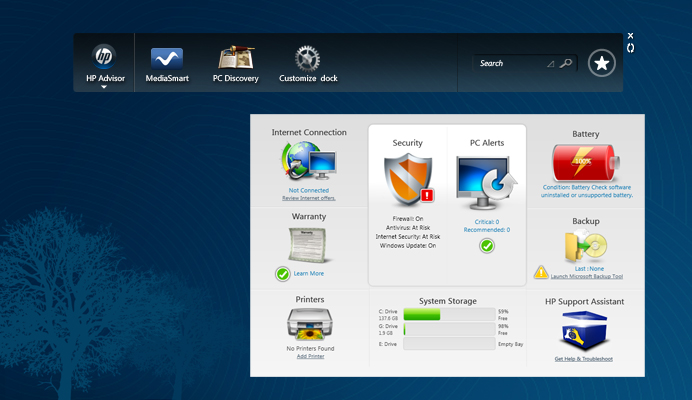The width and height of the screenshot is (692, 400).
Task: Click the Firewall: On status text
Action: (x=408, y=219)
